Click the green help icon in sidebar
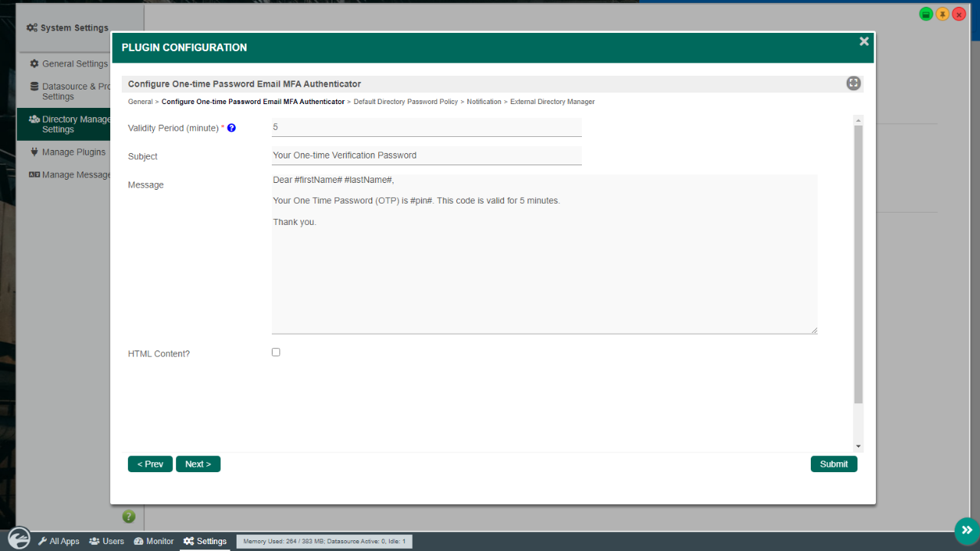Image resolution: width=980 pixels, height=551 pixels. tap(129, 517)
